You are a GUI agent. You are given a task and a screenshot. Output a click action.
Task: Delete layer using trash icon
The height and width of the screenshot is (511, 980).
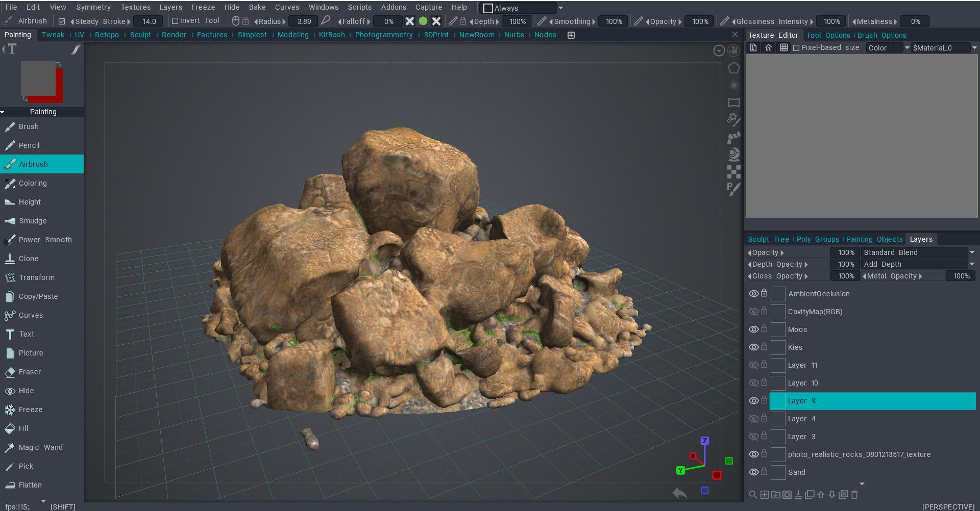click(x=854, y=495)
